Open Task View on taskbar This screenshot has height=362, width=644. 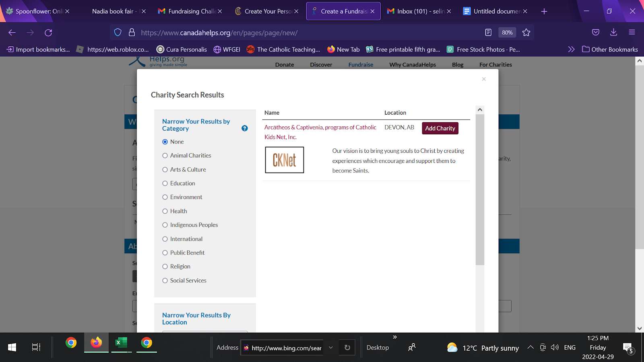tap(36, 347)
